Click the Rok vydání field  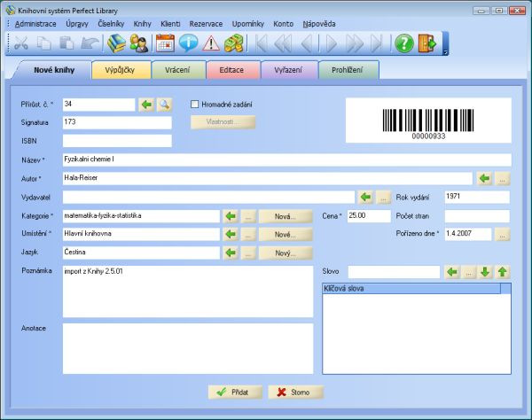477,197
